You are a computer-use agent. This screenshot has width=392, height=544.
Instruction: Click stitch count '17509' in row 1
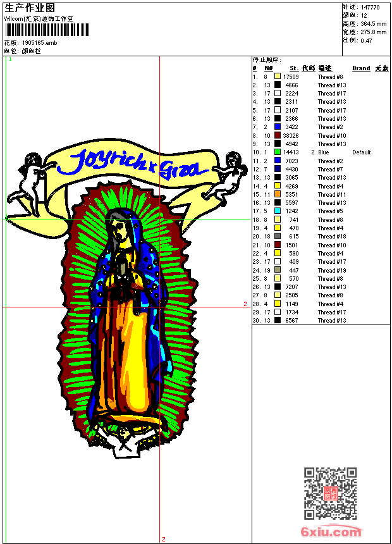tap(291, 77)
